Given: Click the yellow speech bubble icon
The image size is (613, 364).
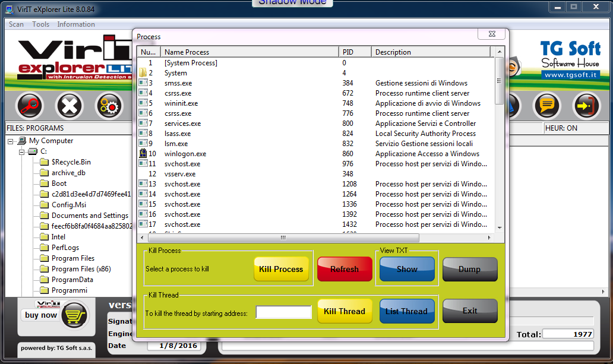Looking at the screenshot, I should pos(546,106).
